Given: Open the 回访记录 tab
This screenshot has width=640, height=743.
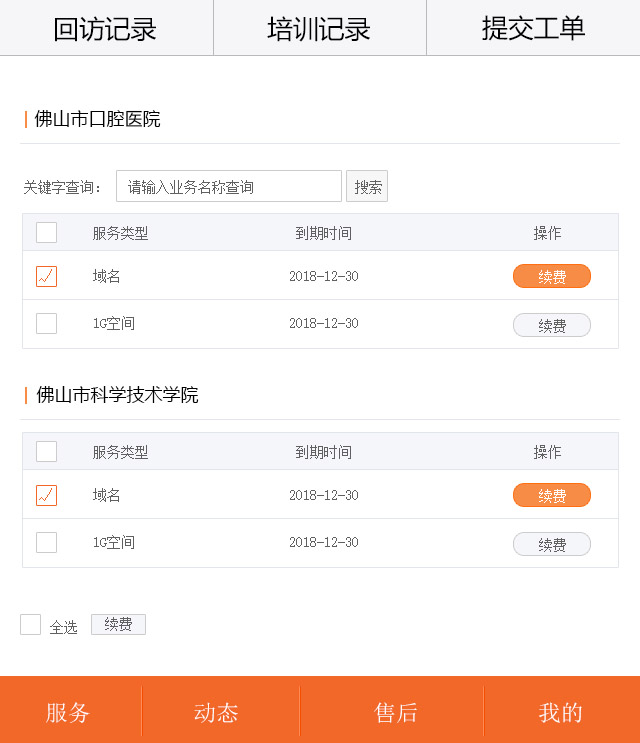Looking at the screenshot, I should (105, 28).
